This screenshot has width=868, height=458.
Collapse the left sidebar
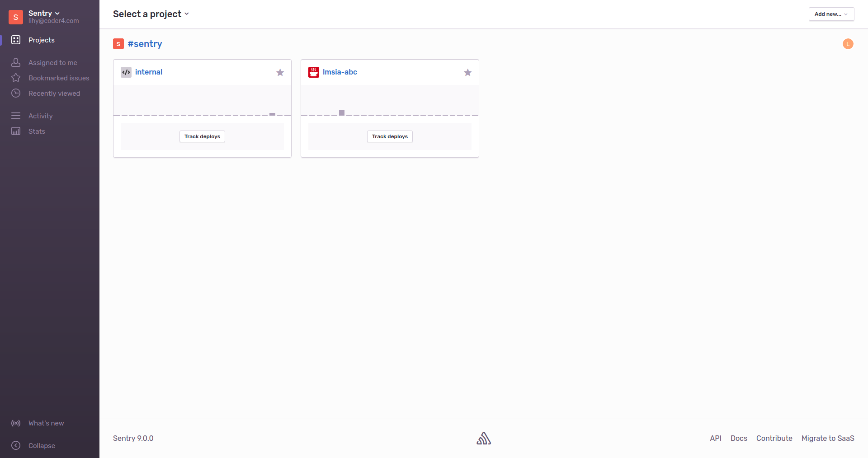(41, 446)
